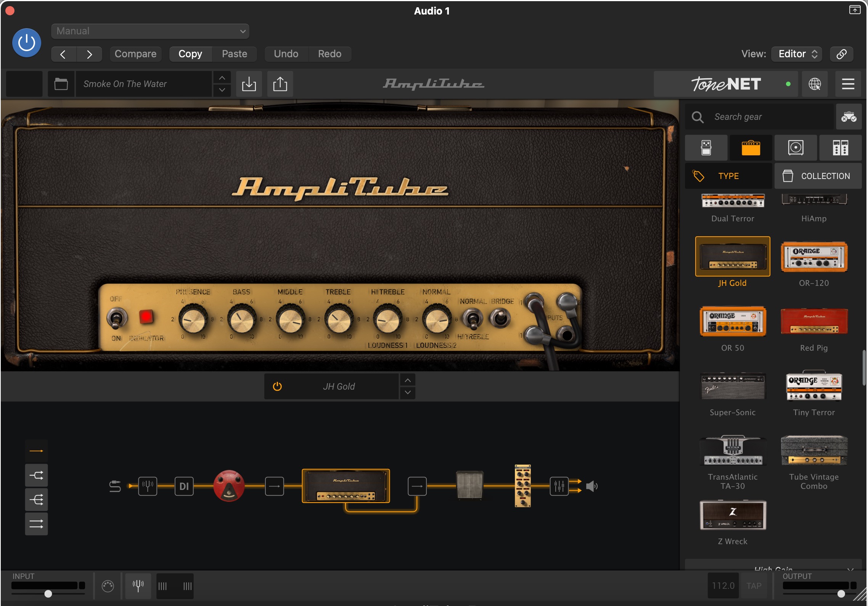Click into the Search gear field

click(x=760, y=117)
